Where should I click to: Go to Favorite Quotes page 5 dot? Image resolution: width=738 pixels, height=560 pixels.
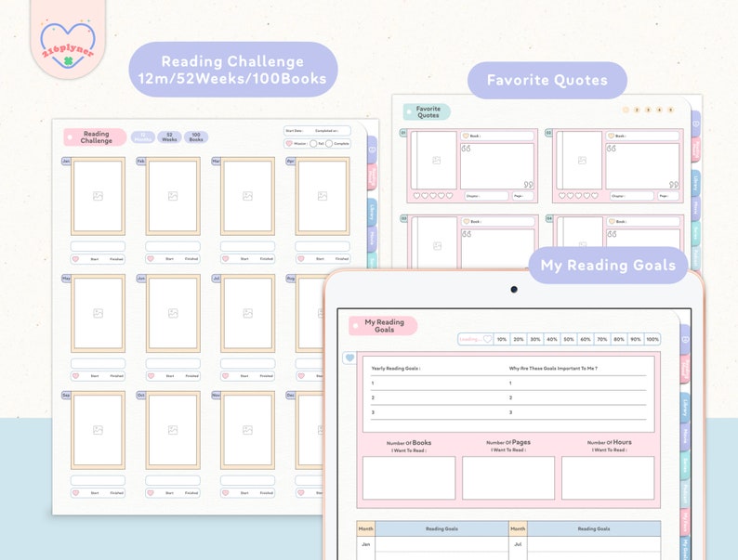coord(670,110)
